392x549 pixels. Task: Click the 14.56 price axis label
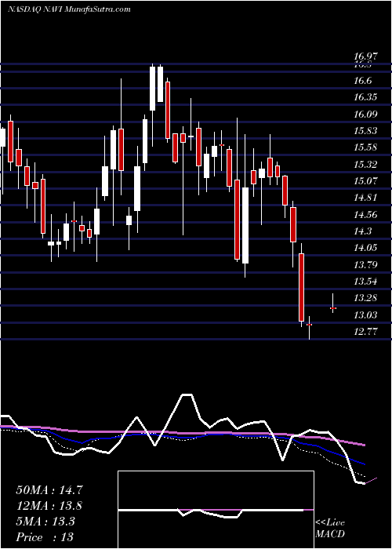[365, 214]
